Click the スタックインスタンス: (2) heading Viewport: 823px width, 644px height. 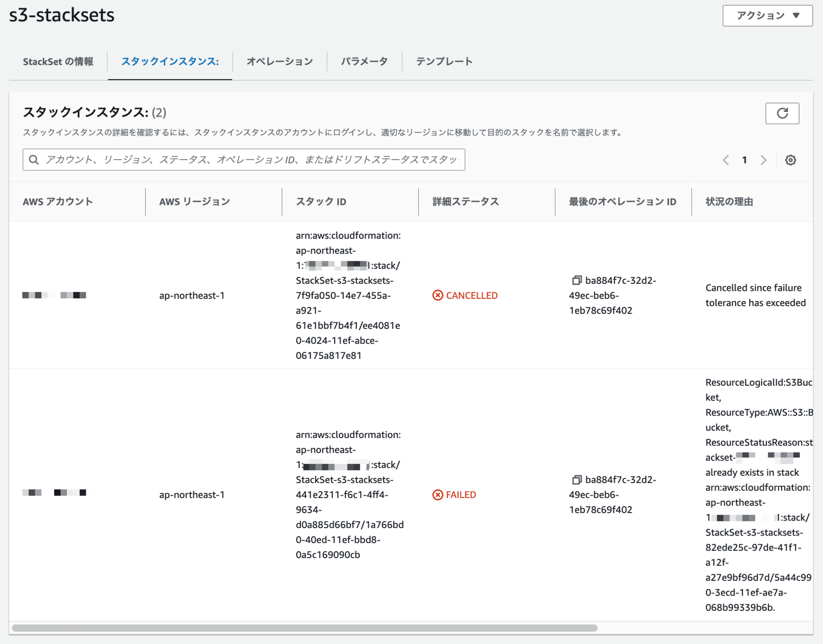pyautogui.click(x=95, y=112)
